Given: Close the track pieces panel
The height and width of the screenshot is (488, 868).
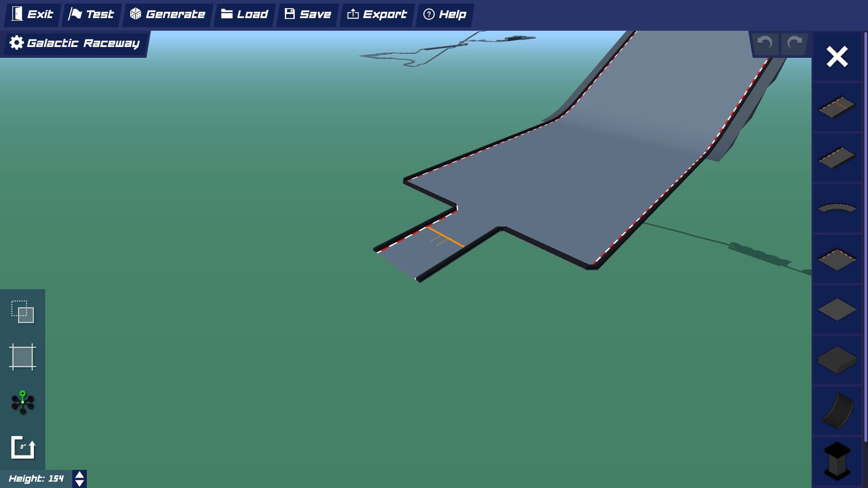Looking at the screenshot, I should click(x=837, y=57).
